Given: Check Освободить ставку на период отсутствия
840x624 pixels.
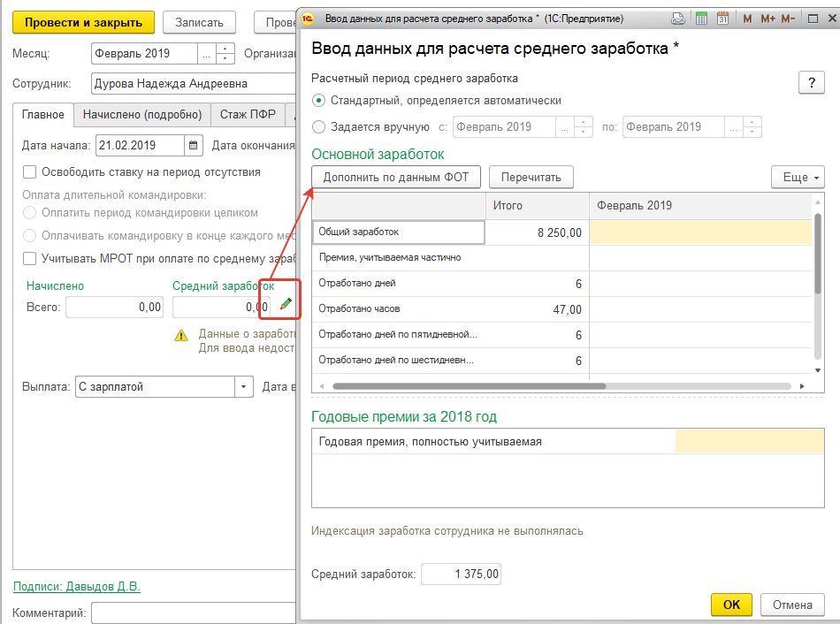Looking at the screenshot, I should pyautogui.click(x=29, y=172).
